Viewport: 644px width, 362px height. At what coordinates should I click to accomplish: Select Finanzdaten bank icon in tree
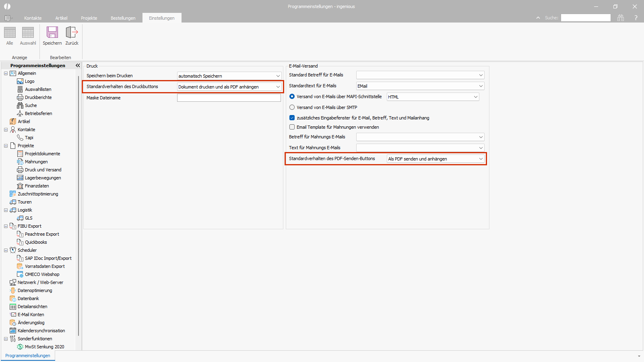20,186
